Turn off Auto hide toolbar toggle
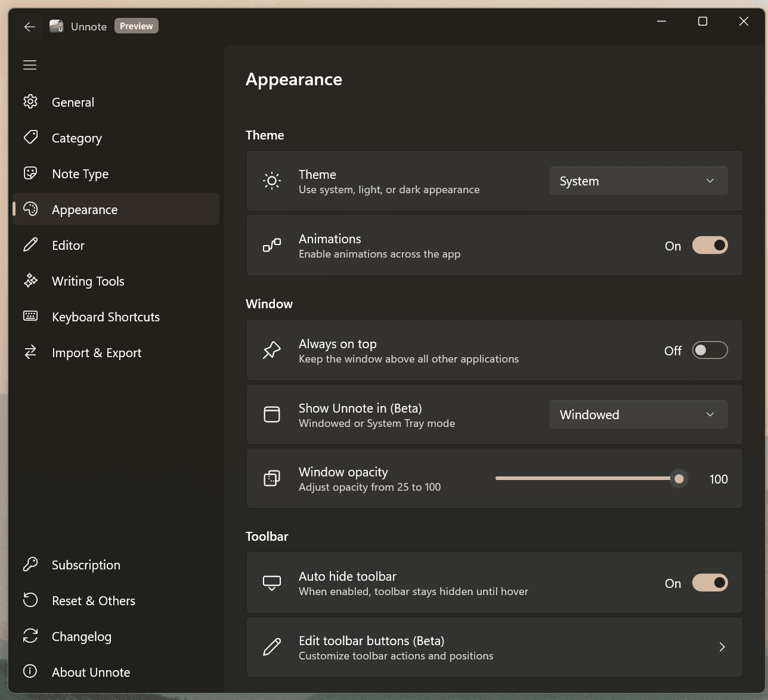The height and width of the screenshot is (700, 768). tap(710, 583)
